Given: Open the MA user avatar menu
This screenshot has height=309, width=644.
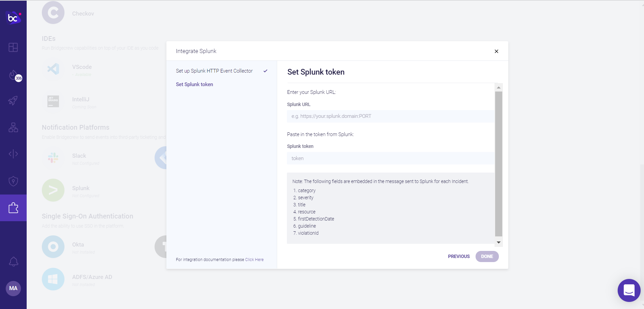Looking at the screenshot, I should (13, 288).
